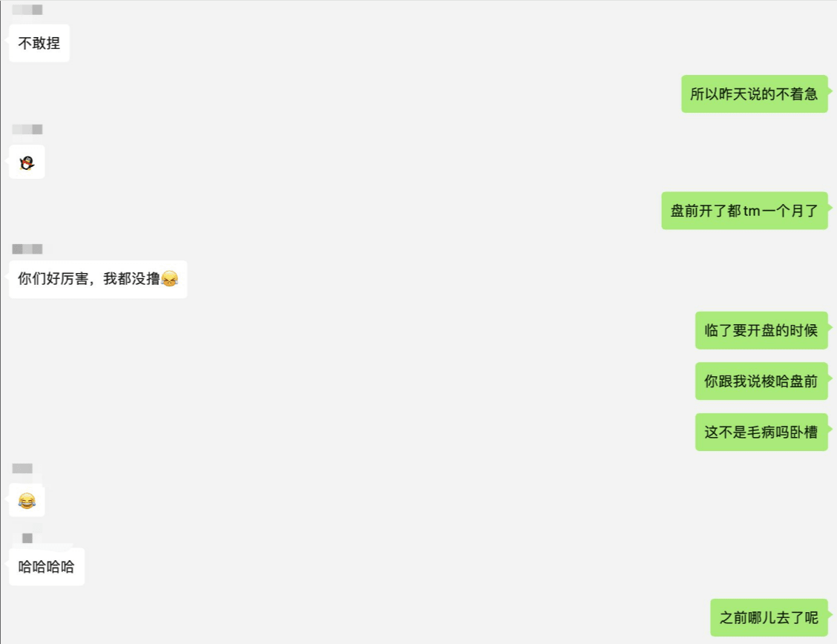
Task: Click the 之前哪儿去了呢 message
Action: [x=769, y=617]
